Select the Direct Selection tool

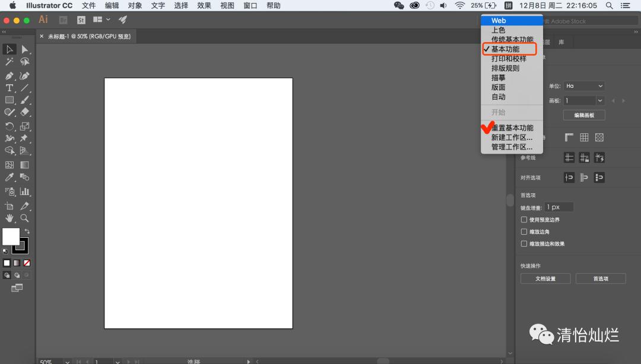pos(24,49)
